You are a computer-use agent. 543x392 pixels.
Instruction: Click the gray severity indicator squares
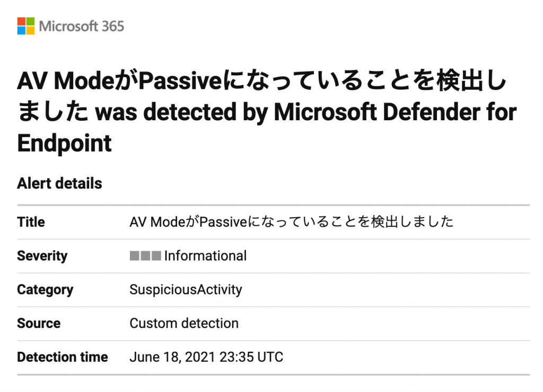[145, 256]
